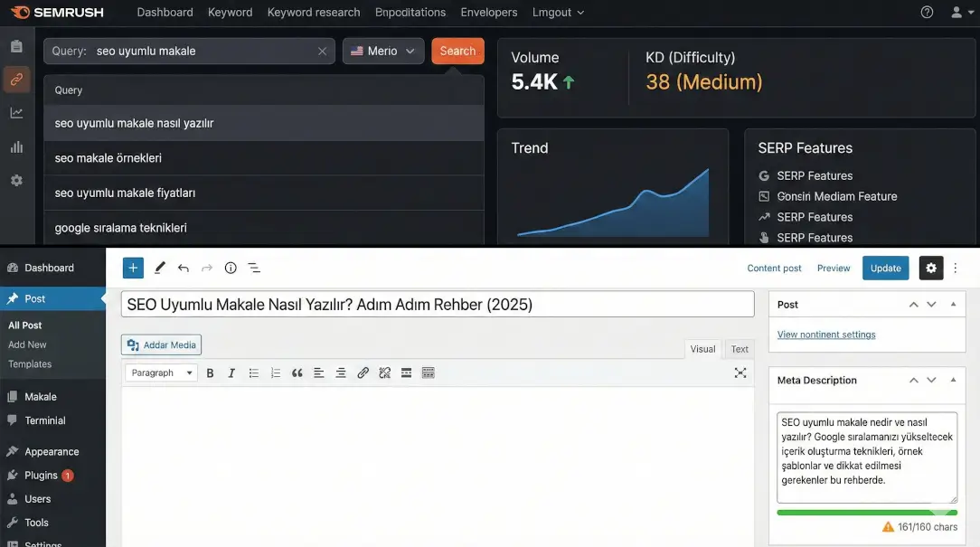Open the View nontinent settings link

coord(825,334)
